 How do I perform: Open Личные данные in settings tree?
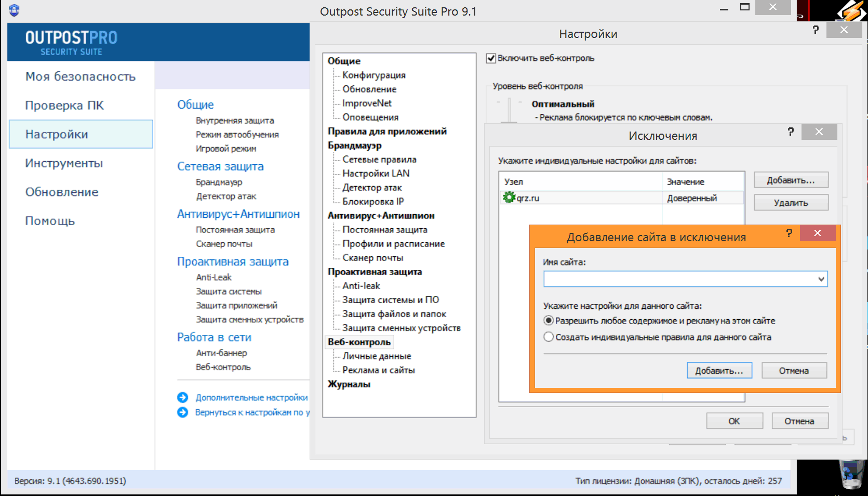tap(377, 356)
